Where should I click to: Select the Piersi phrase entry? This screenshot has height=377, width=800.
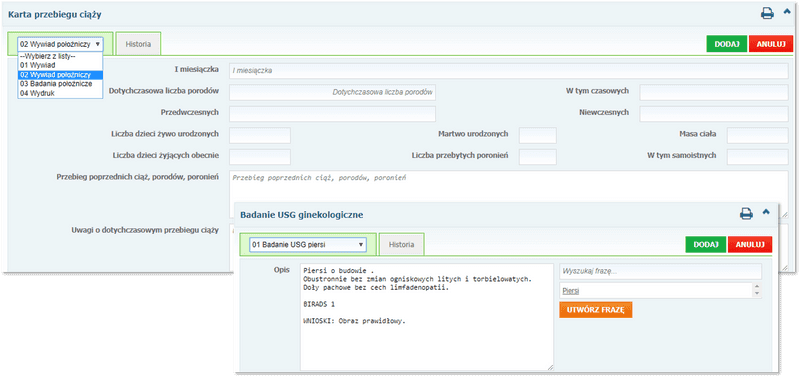[571, 291]
